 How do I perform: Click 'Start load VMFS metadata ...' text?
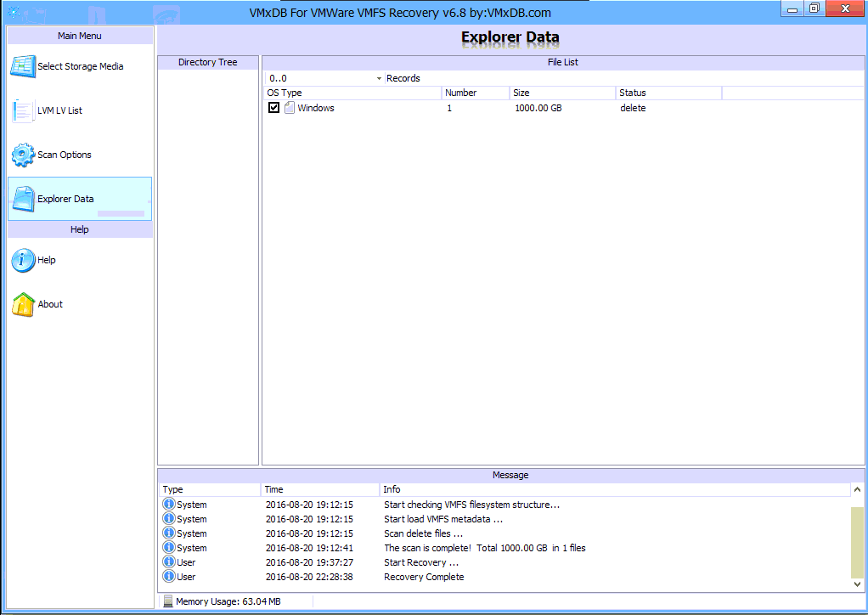coord(443,519)
